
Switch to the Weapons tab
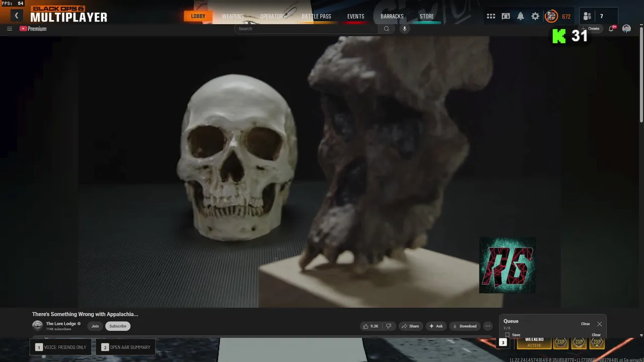click(233, 17)
